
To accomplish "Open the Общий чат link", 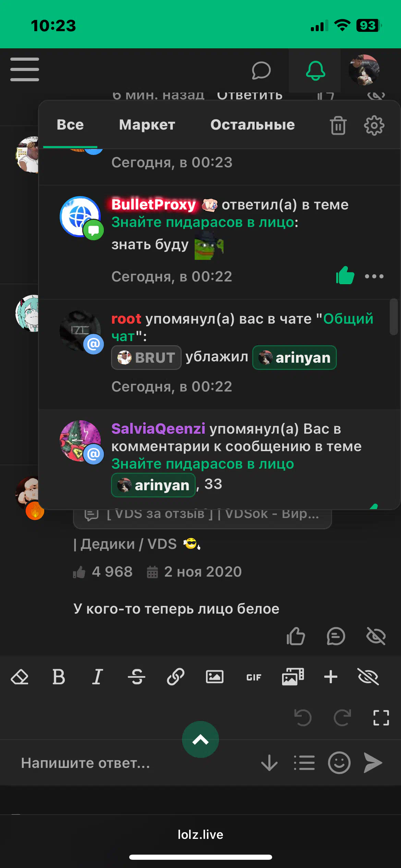I will [x=242, y=327].
